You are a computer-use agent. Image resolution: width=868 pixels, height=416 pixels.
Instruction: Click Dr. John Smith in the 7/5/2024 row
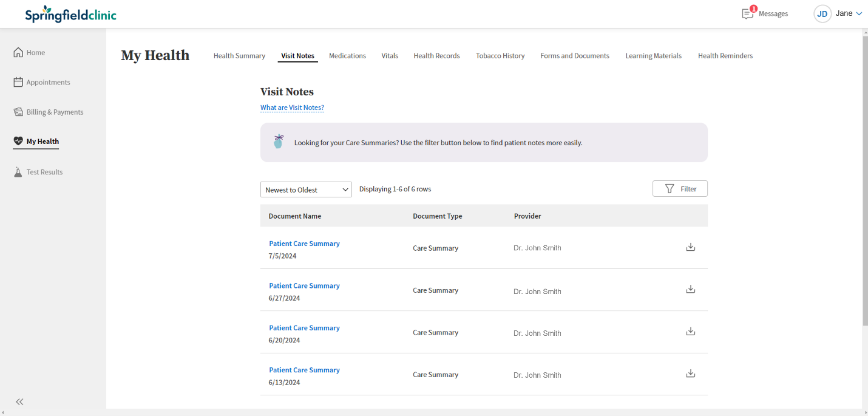pyautogui.click(x=537, y=248)
